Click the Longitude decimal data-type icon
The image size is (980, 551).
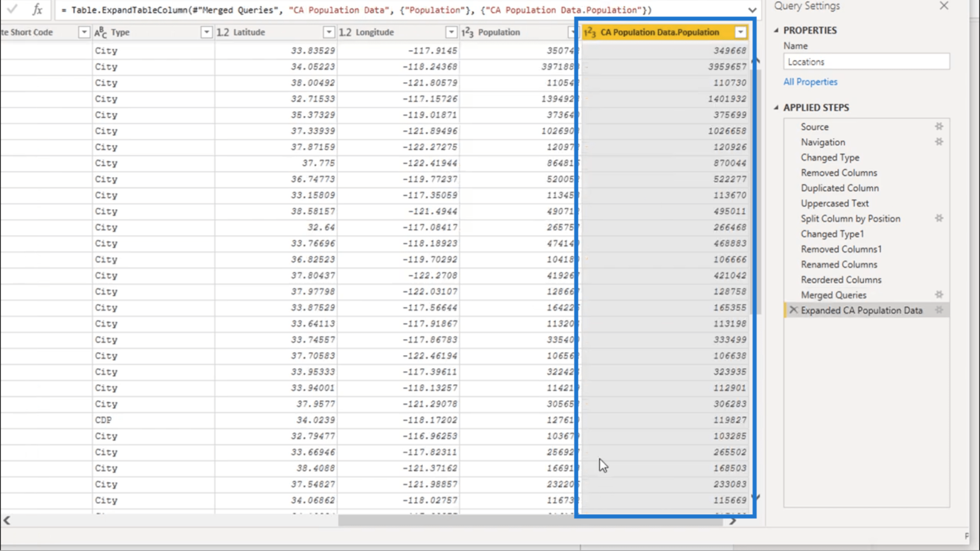click(345, 32)
